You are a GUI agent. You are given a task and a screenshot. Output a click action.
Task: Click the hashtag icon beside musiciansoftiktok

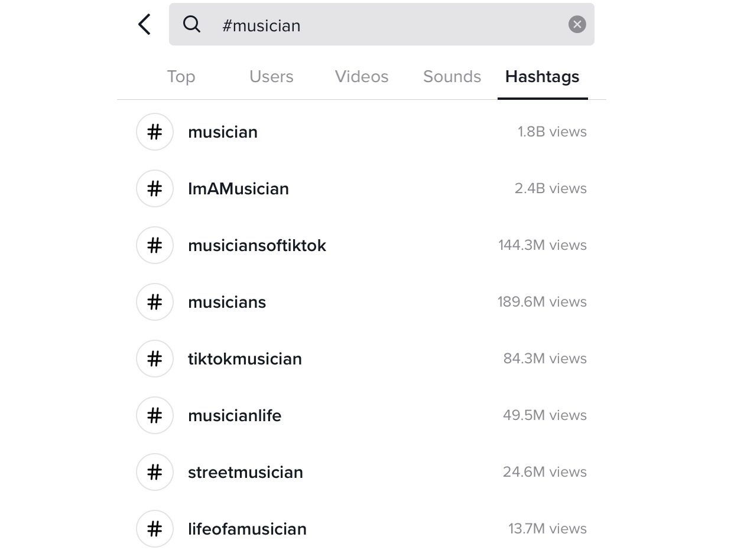pos(155,245)
